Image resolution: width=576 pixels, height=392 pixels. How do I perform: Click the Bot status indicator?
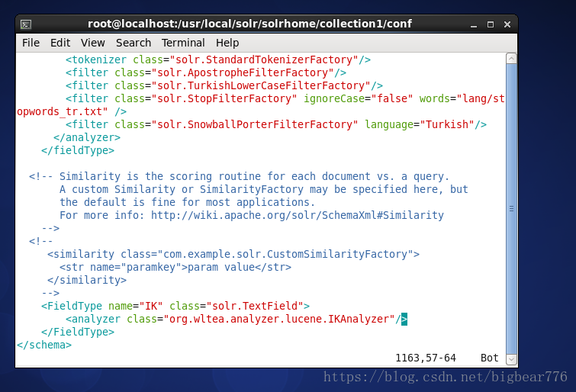point(489,358)
